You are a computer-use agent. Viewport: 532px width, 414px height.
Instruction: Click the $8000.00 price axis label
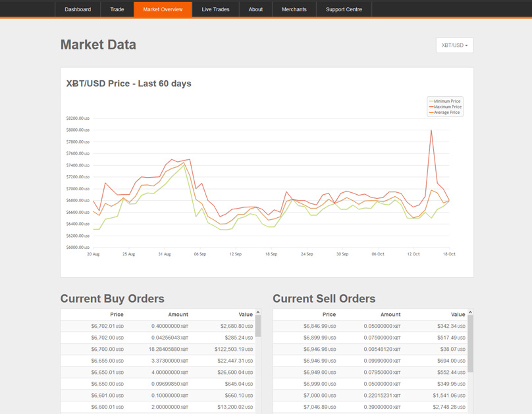(78, 130)
